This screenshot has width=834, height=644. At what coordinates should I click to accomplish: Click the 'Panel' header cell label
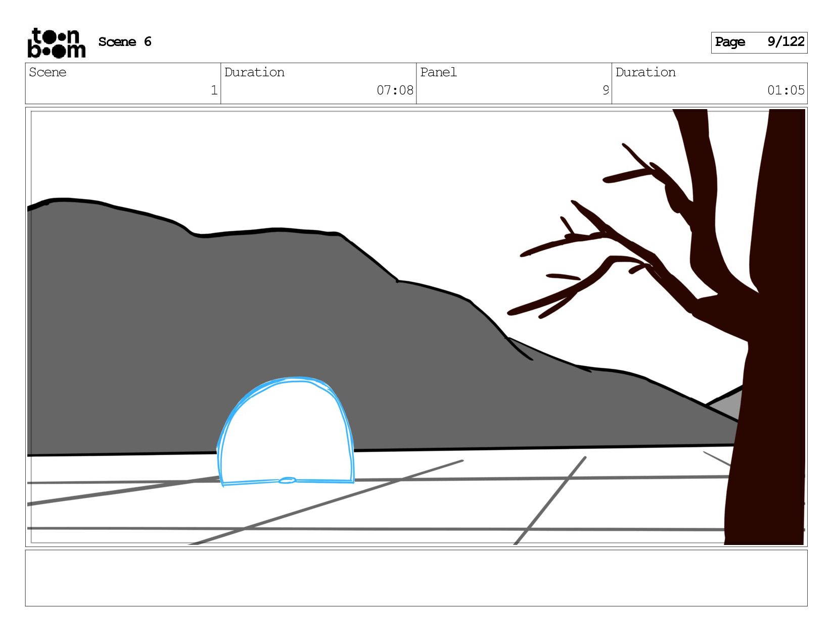438,72
